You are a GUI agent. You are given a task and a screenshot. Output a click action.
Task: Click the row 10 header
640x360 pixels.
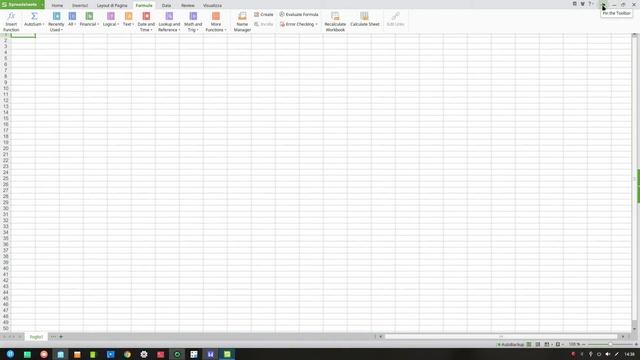click(x=5, y=88)
